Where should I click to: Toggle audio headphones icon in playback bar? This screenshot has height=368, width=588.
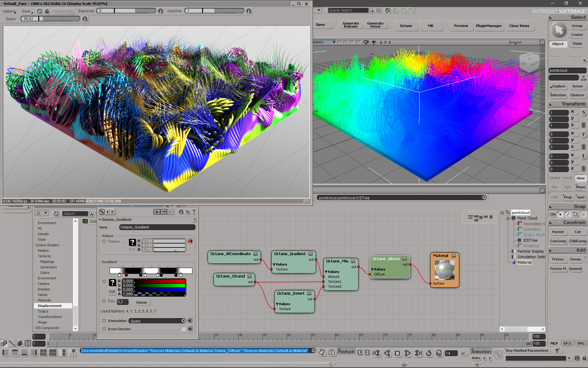coord(439,353)
